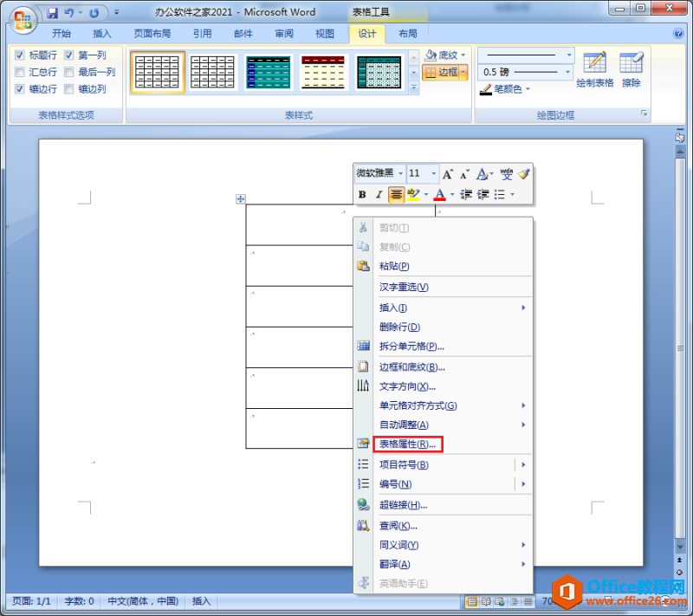
Task: Switch to Full Screen Reading view icon
Action: click(486, 601)
